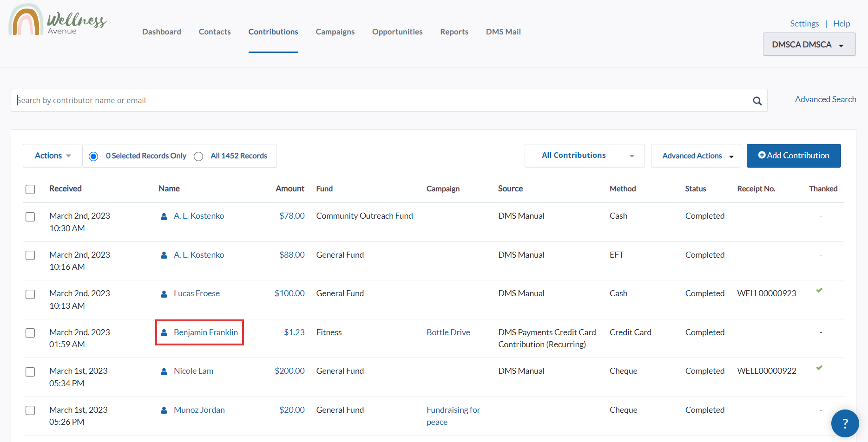Viewport: 868px width, 442px height.
Task: Open the Opportunities tab
Action: pyautogui.click(x=397, y=32)
